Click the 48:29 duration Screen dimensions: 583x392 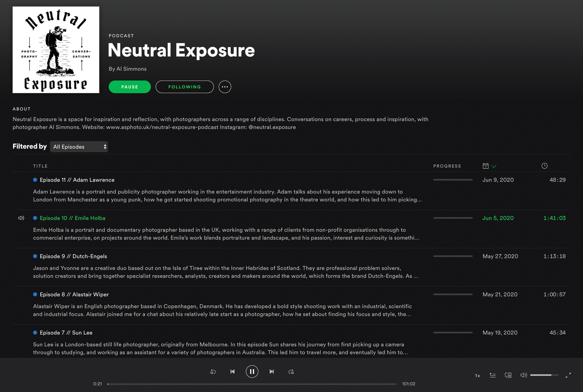[x=557, y=180]
